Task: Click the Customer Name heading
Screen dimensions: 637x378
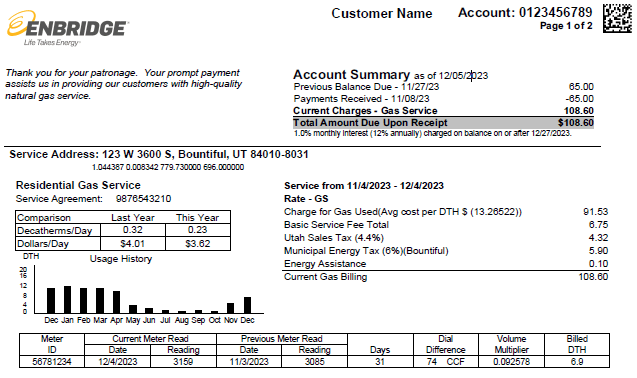Action: [x=381, y=13]
